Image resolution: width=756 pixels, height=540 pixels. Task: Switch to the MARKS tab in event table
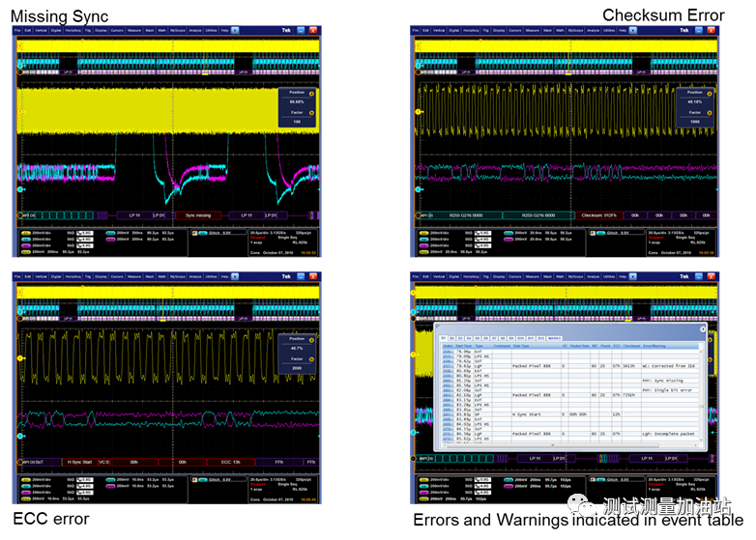point(555,338)
